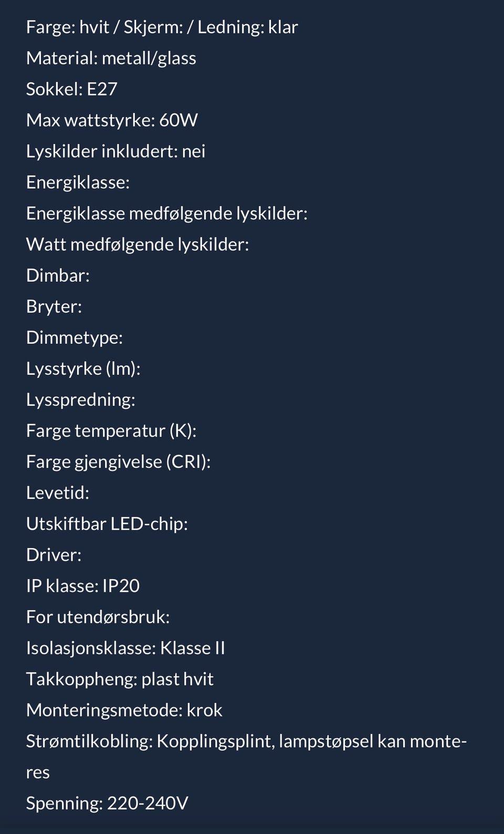
Task: Click the Dimmetype: label
Action: (x=75, y=337)
